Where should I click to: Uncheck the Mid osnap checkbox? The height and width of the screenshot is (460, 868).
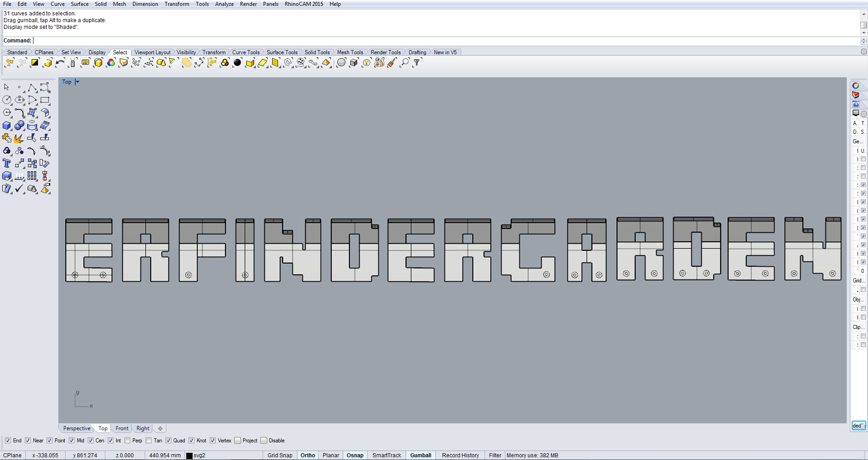[x=71, y=441]
